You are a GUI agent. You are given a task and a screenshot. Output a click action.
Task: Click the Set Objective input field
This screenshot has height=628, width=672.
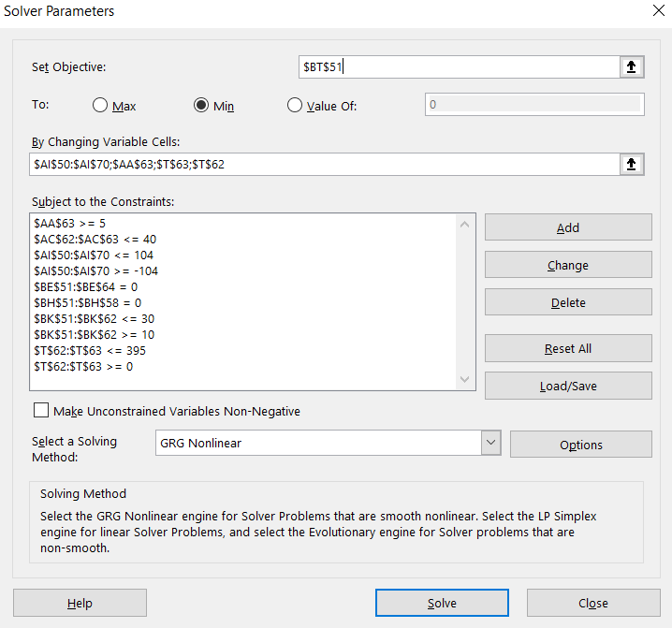click(x=459, y=67)
